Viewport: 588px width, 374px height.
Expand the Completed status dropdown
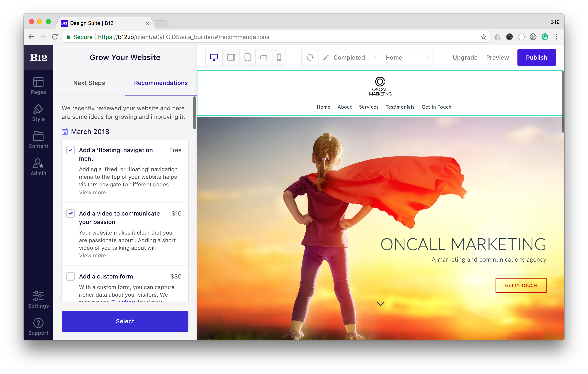point(349,57)
